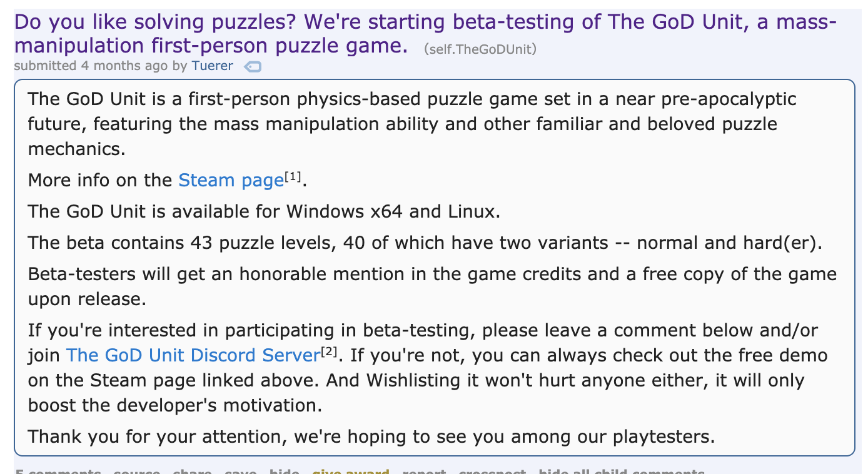
Task: Hide this post with the hide link
Action: [284, 471]
